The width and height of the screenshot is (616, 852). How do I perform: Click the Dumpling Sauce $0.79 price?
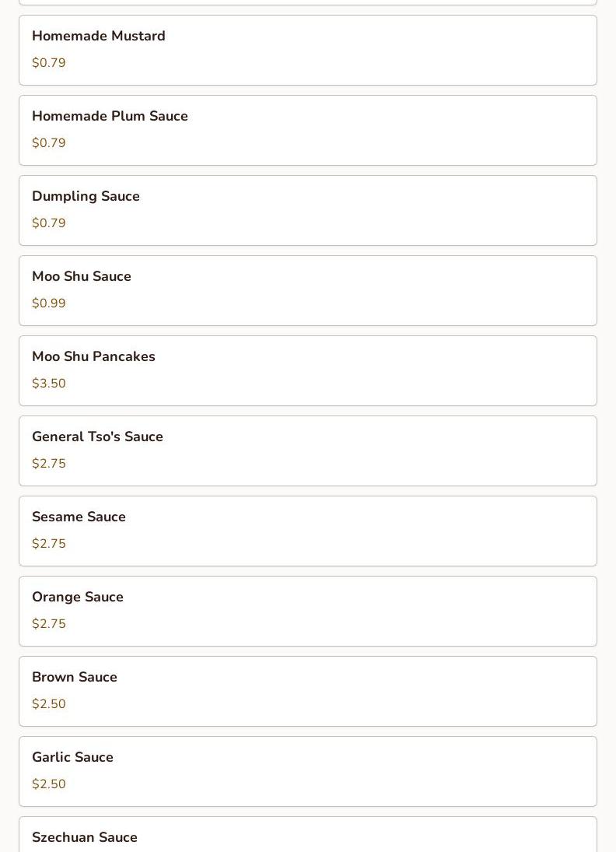click(x=49, y=223)
